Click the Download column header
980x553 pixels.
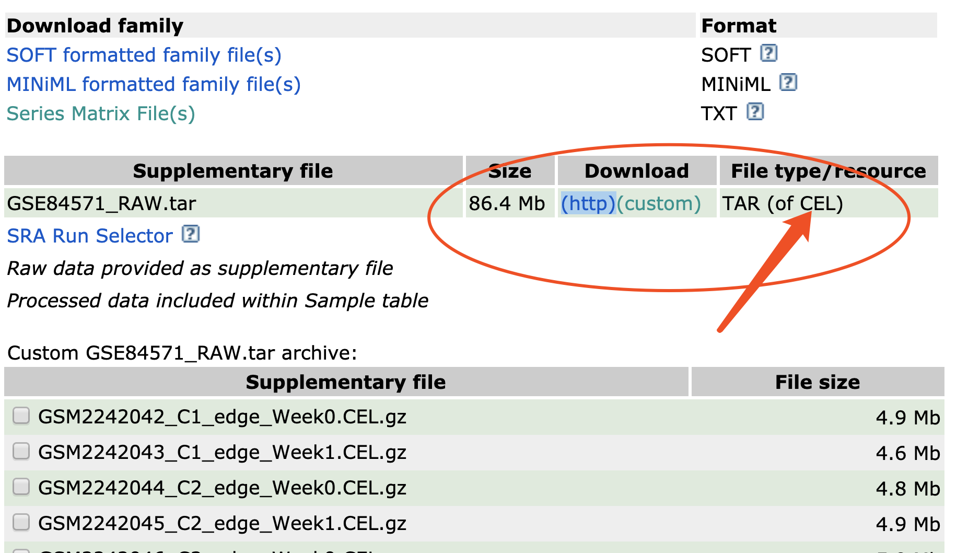pos(637,171)
